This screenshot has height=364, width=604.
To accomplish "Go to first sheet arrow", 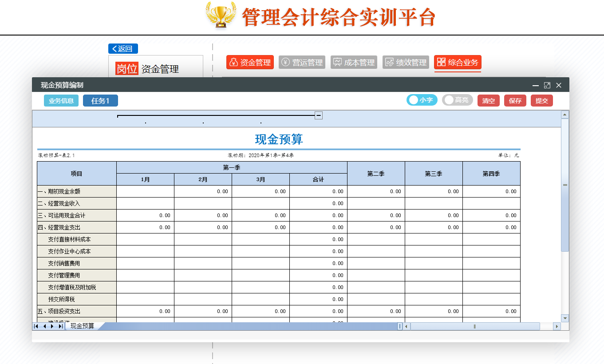I will click(36, 326).
